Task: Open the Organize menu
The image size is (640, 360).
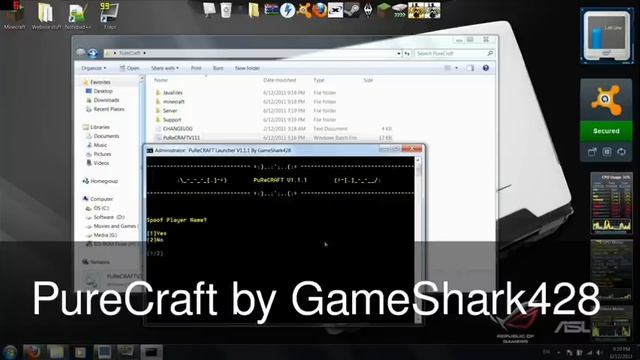Action: tap(93, 68)
